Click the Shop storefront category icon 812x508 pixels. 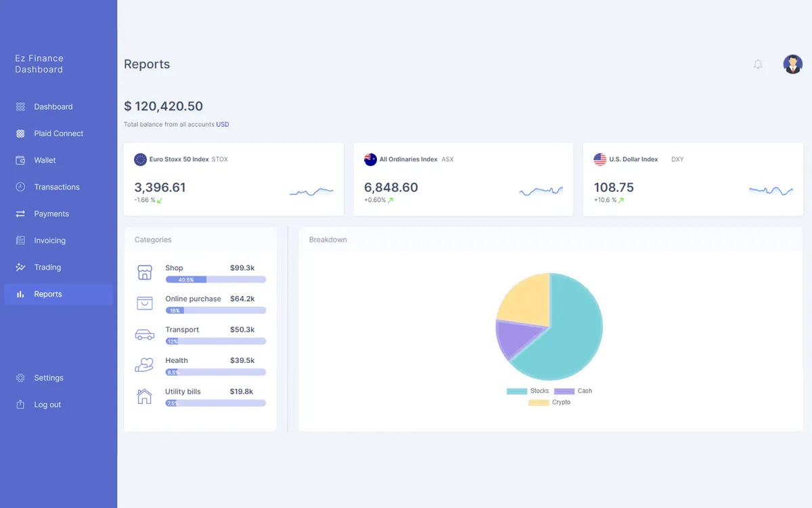point(145,272)
